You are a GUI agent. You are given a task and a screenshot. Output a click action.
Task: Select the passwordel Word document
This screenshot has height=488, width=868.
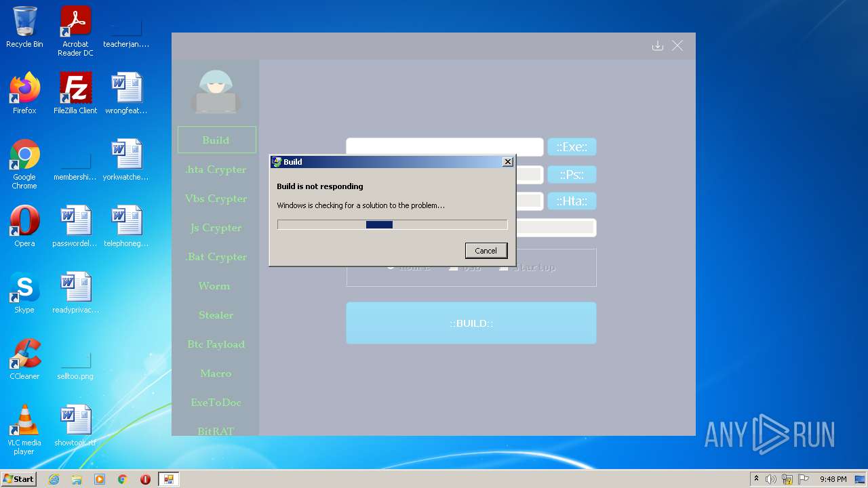tap(75, 226)
